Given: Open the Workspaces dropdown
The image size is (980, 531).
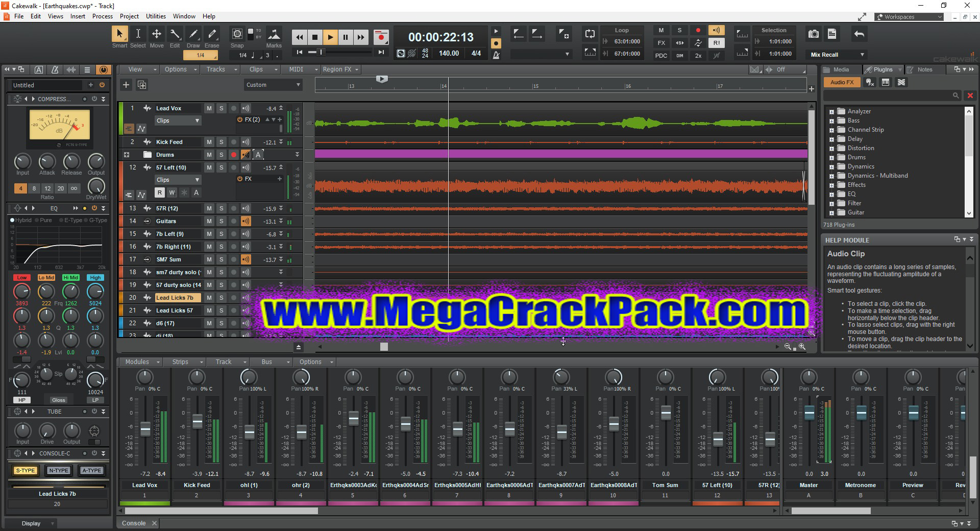Looking at the screenshot, I should pos(909,17).
